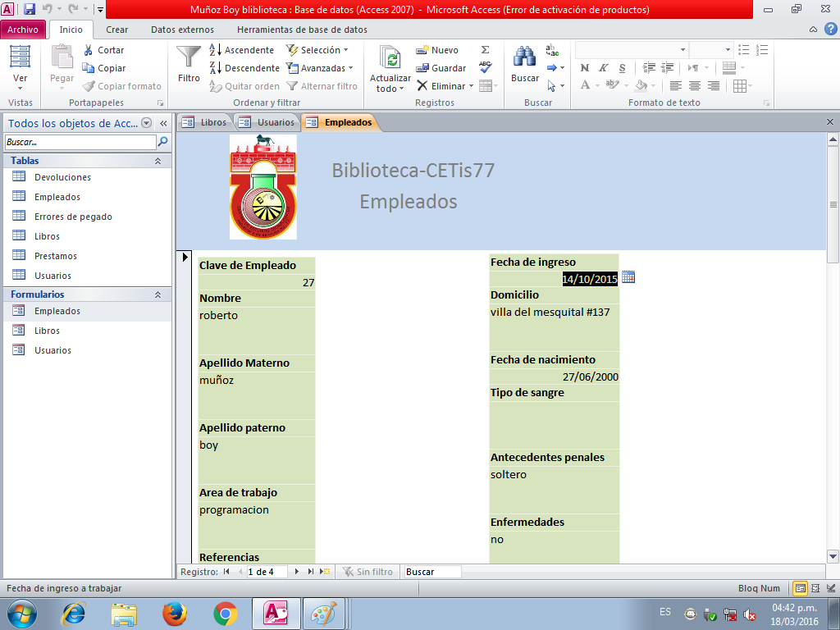840x630 pixels.
Task: Click the Access help question mark icon
Action: pyautogui.click(x=830, y=29)
